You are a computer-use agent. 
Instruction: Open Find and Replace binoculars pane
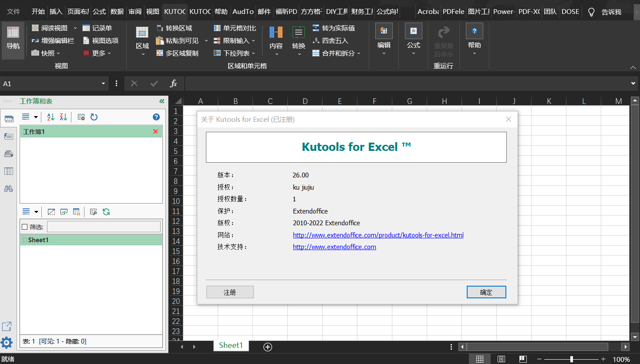[9, 189]
